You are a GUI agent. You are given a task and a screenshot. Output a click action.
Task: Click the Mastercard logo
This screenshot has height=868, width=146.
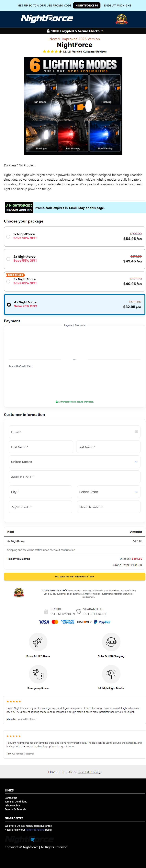pyautogui.click(x=55, y=622)
